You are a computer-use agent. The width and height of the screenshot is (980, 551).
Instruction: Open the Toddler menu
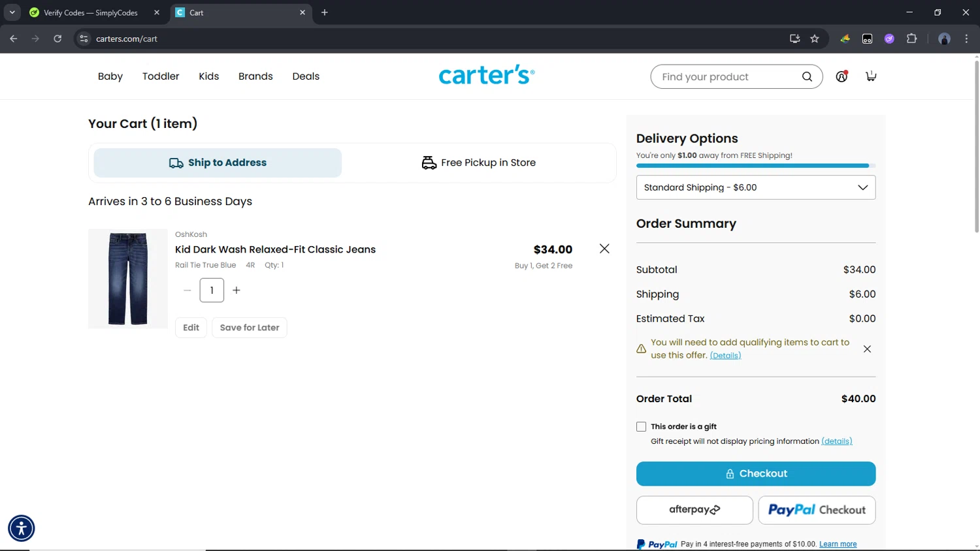161,76
